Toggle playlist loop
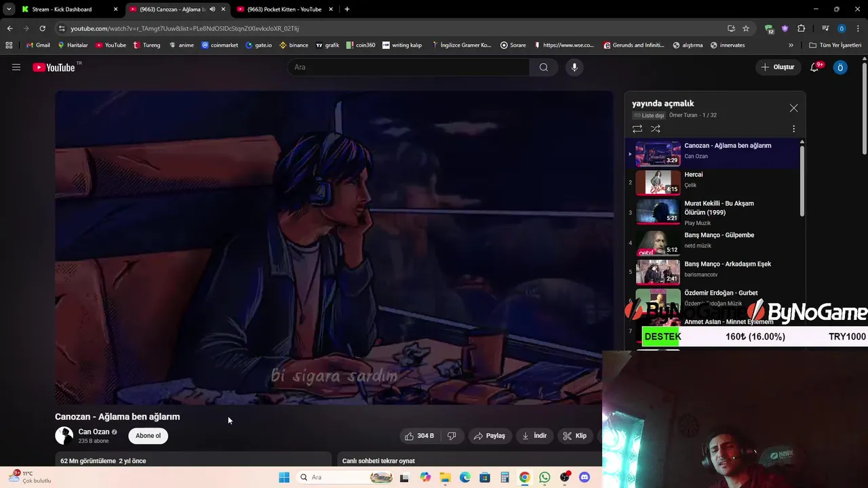 637,129
